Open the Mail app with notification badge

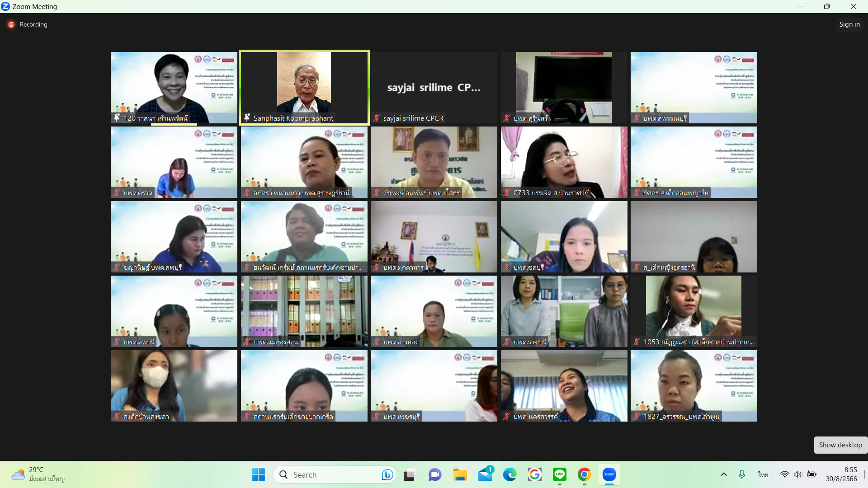pos(485,474)
